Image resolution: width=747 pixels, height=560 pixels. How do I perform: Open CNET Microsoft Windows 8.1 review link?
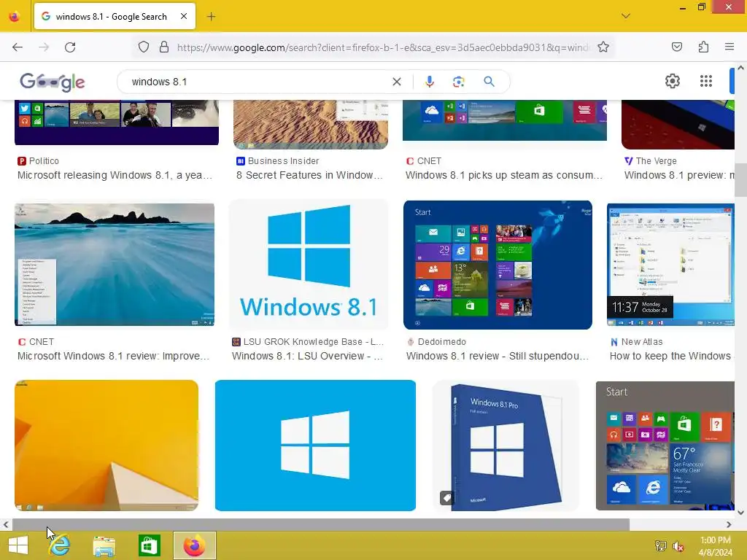pos(113,356)
